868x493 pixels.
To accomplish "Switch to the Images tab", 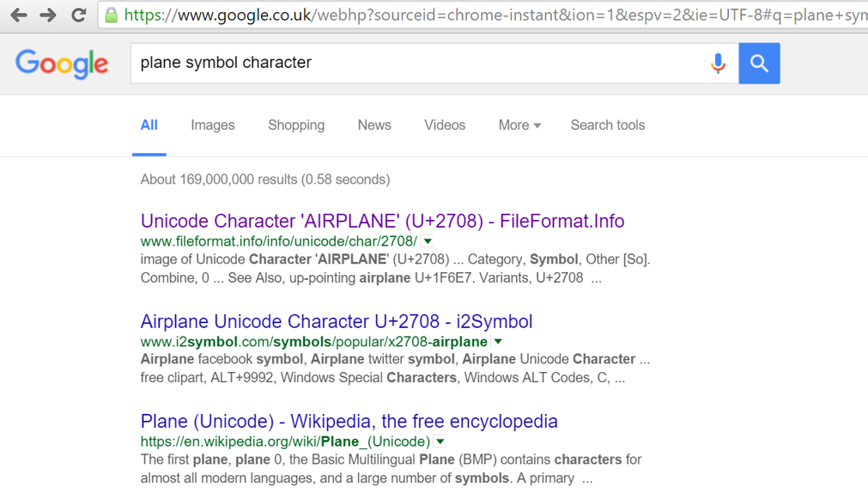I will point(213,125).
